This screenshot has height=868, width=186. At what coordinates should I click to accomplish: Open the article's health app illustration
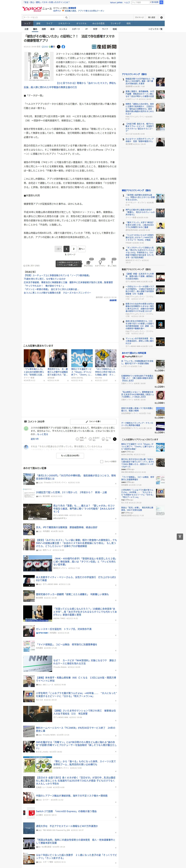(39, 66)
